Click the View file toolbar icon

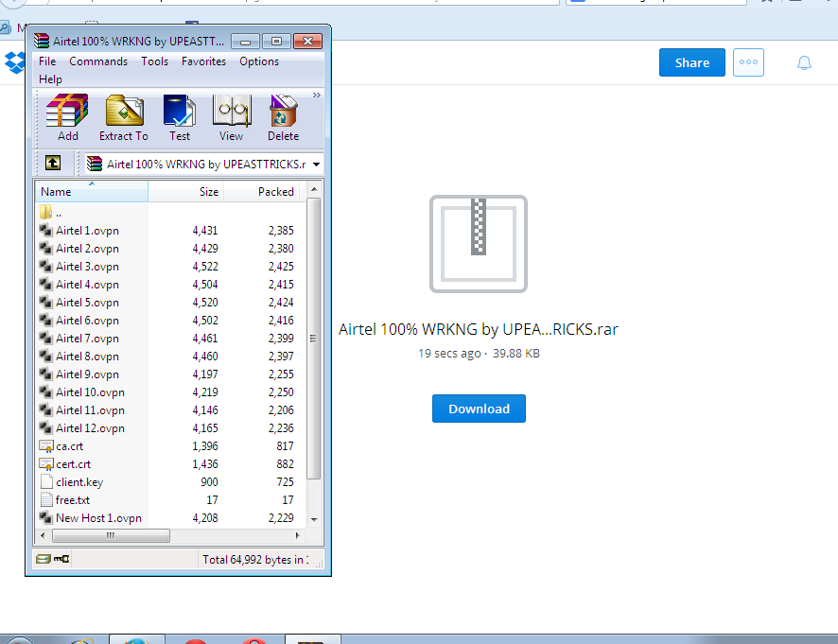(x=231, y=117)
